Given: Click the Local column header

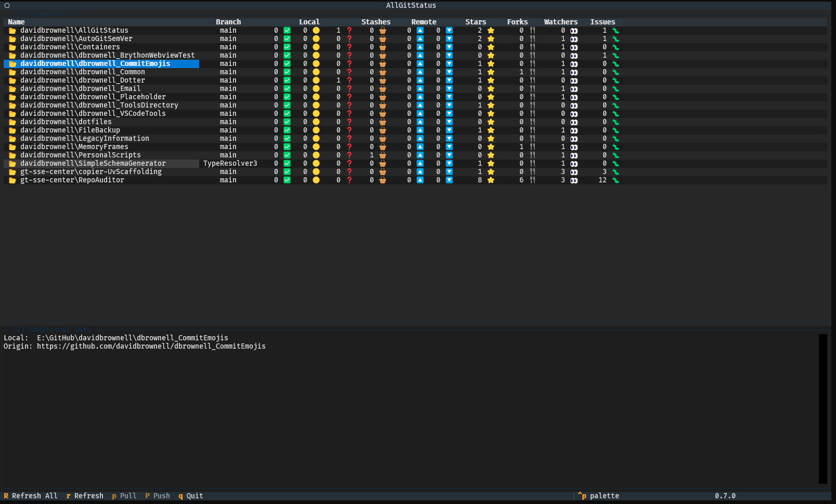Looking at the screenshot, I should click(309, 22).
